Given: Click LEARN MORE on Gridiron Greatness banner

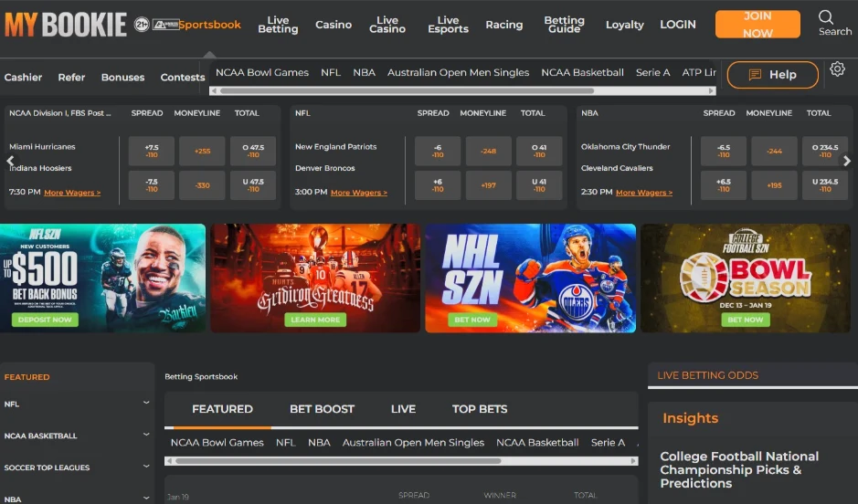Looking at the screenshot, I should click(x=315, y=320).
